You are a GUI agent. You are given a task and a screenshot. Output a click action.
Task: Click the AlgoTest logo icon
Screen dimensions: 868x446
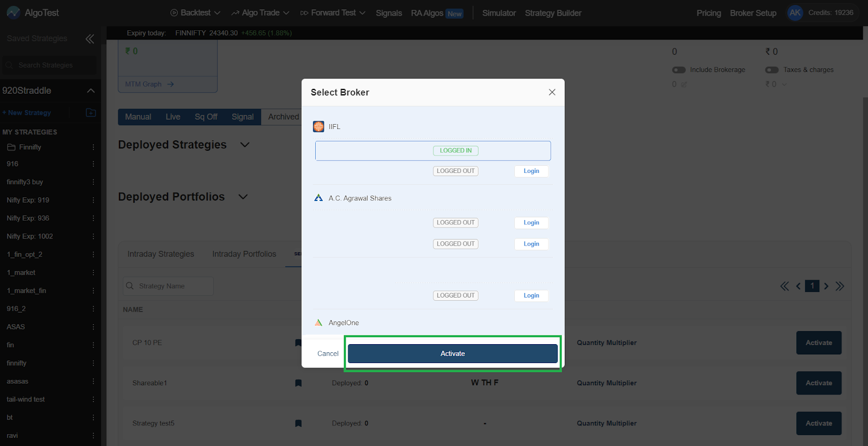point(14,12)
